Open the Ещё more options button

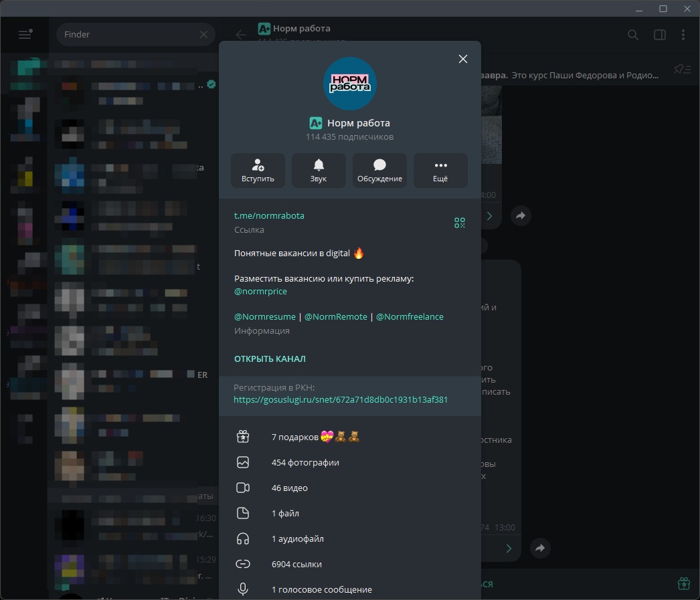tap(440, 171)
